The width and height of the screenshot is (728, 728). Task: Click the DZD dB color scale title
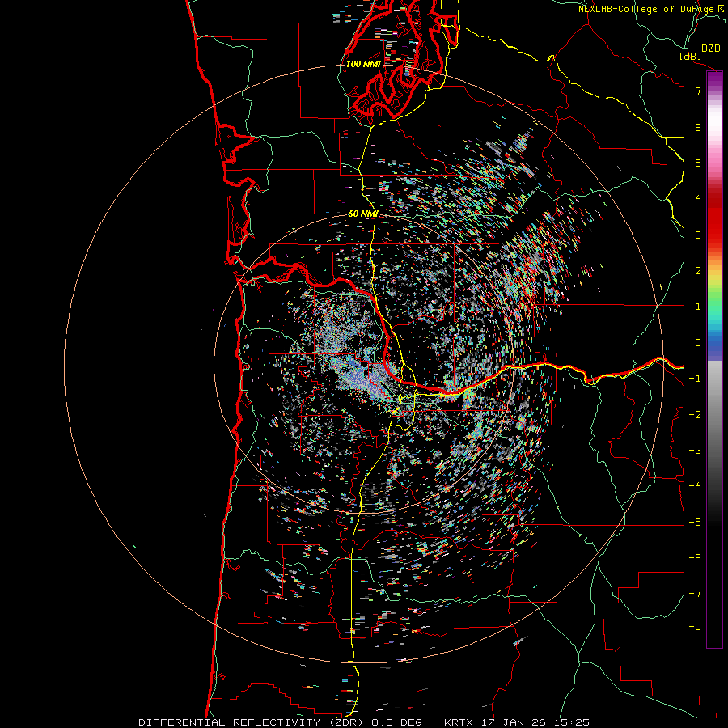coord(700,52)
